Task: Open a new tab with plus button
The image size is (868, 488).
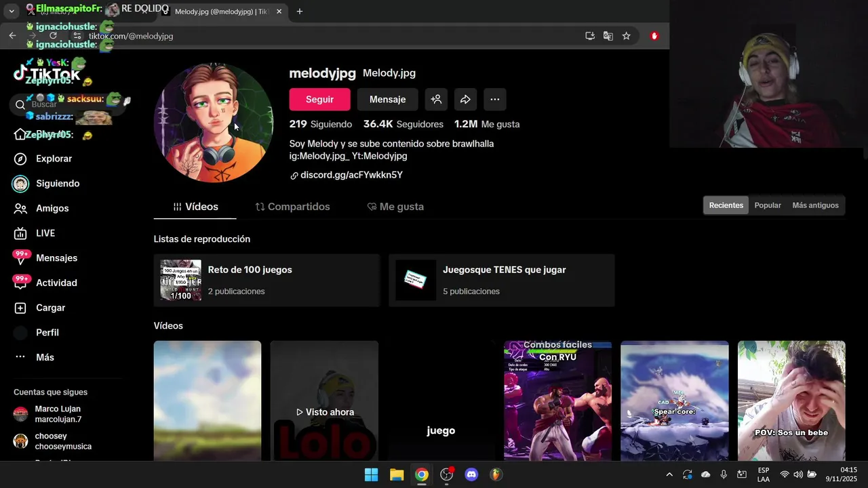Action: (300, 12)
